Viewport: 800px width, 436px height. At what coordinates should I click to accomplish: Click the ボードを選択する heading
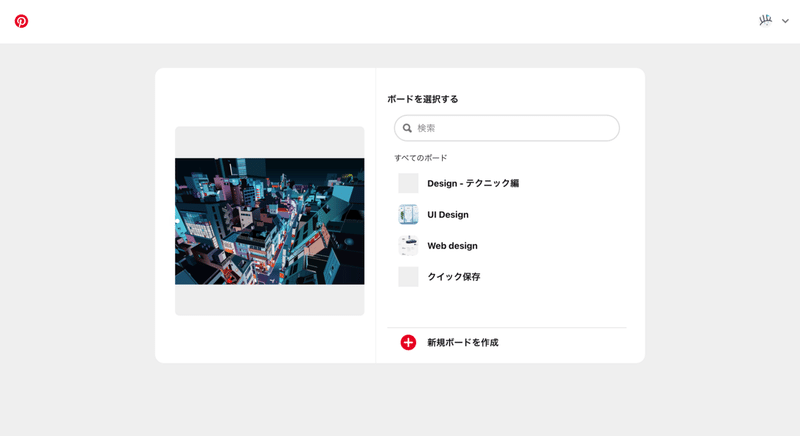point(422,99)
